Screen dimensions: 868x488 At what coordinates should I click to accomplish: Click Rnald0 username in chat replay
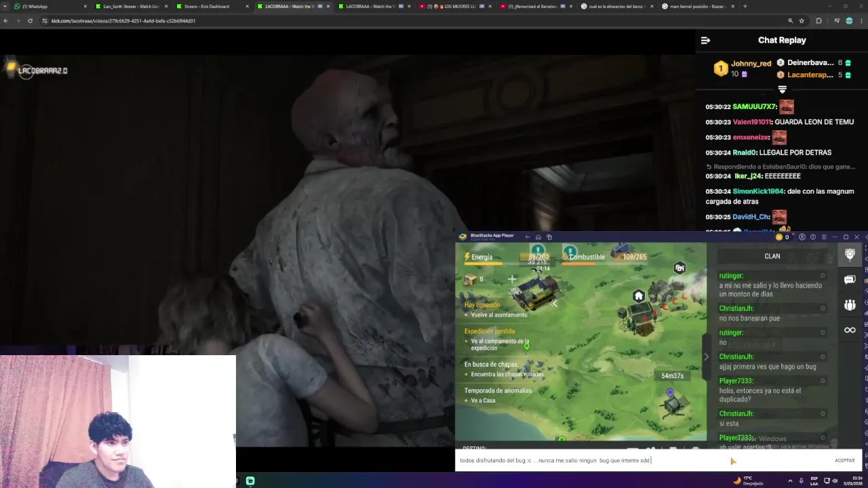[744, 152]
